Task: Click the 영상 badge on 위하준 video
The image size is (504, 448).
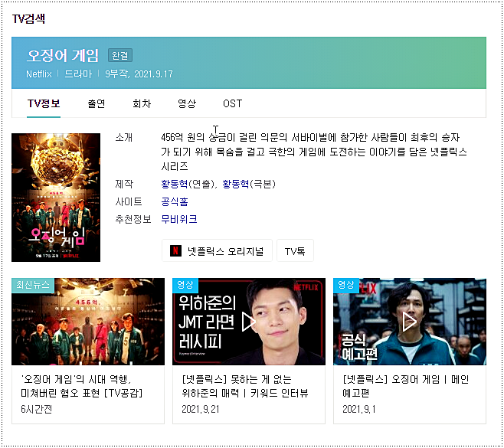Action: [x=185, y=285]
